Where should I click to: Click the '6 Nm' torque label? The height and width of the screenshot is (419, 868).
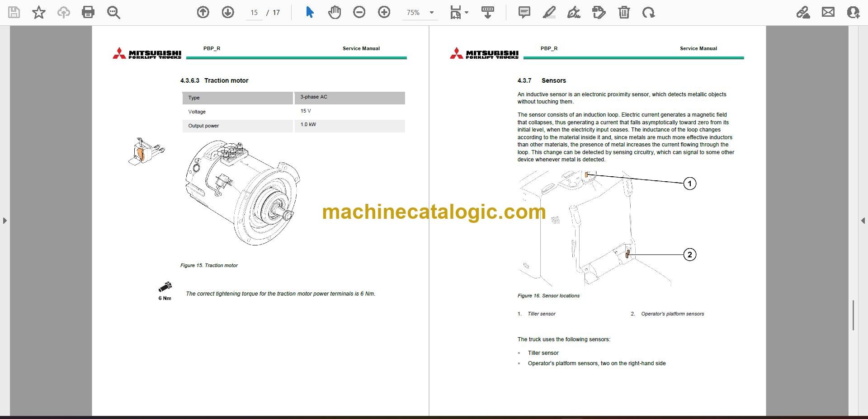tap(165, 298)
